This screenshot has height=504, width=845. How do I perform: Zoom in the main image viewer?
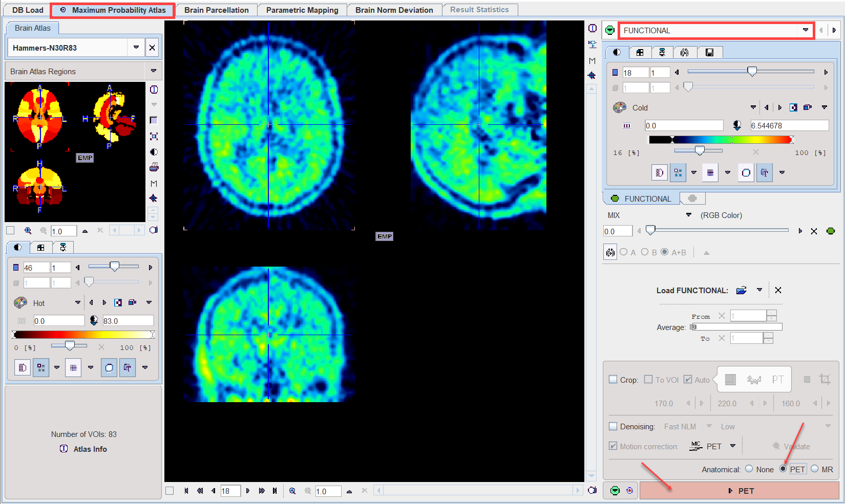pos(292,491)
